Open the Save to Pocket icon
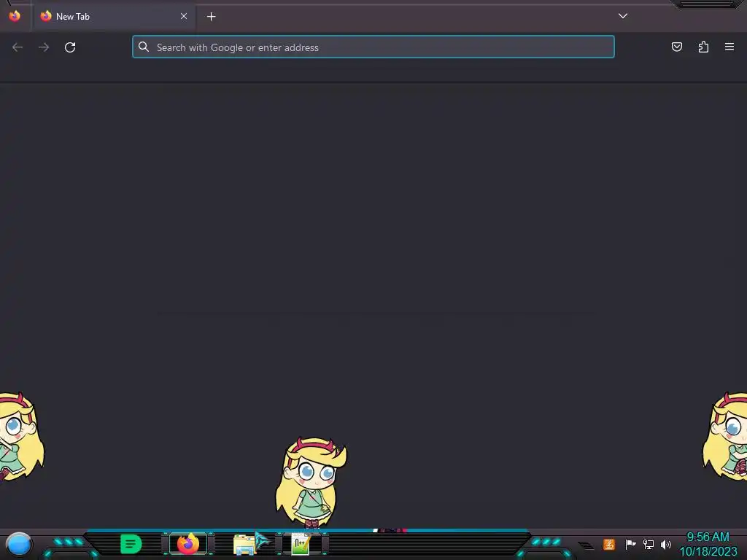The width and height of the screenshot is (747, 560). tap(676, 47)
